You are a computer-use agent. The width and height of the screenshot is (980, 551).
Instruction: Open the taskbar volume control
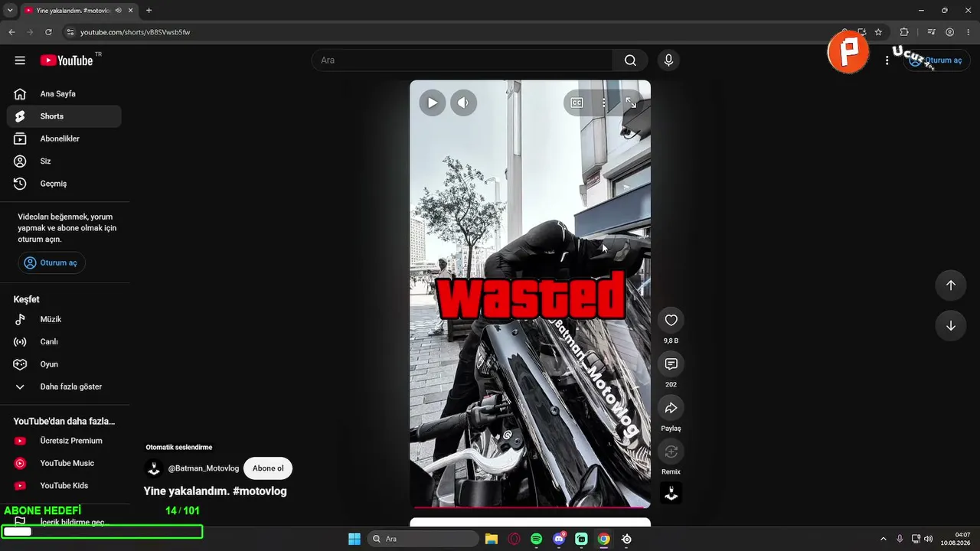coord(929,539)
